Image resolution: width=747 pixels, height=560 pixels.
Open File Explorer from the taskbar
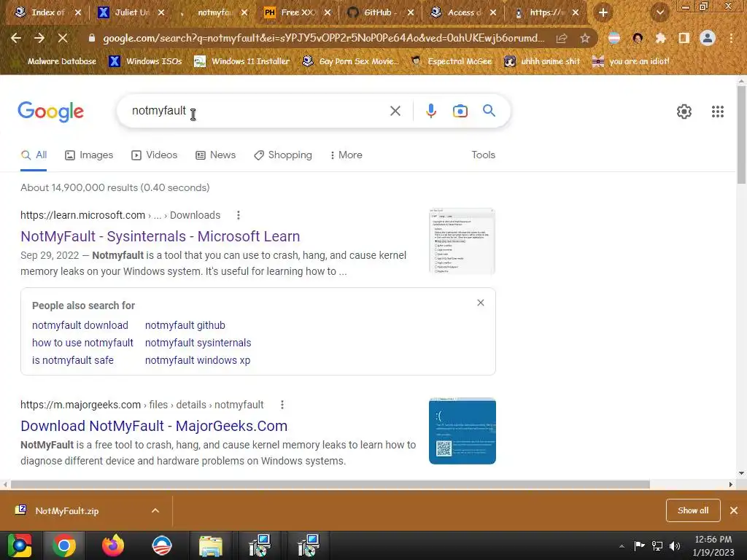pyautogui.click(x=211, y=545)
